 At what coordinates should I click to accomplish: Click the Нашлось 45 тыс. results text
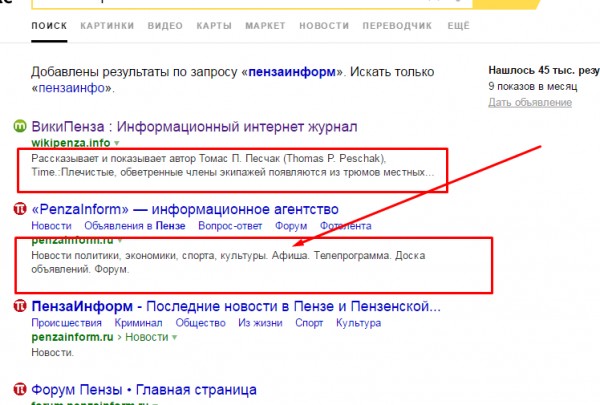pyautogui.click(x=544, y=70)
